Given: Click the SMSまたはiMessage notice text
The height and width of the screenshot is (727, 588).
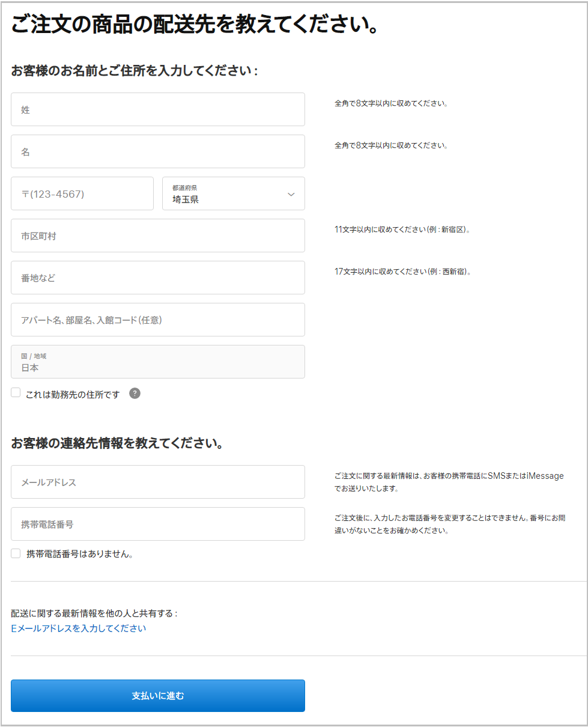Looking at the screenshot, I should (449, 482).
